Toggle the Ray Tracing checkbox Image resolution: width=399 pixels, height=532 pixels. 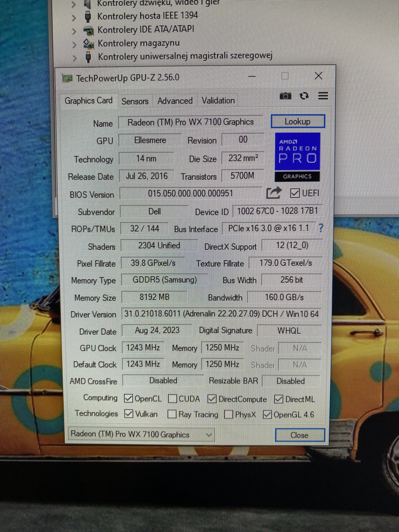tap(172, 414)
